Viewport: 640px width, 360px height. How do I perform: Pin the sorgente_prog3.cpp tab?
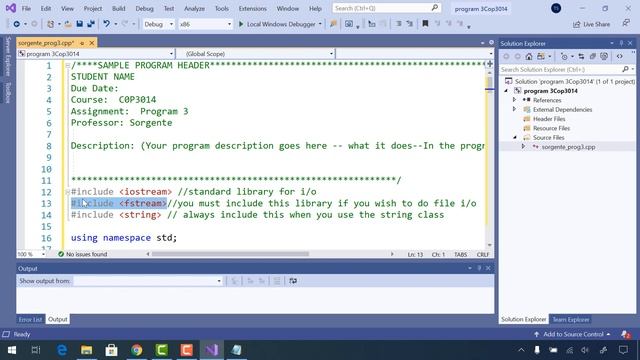(x=82, y=43)
